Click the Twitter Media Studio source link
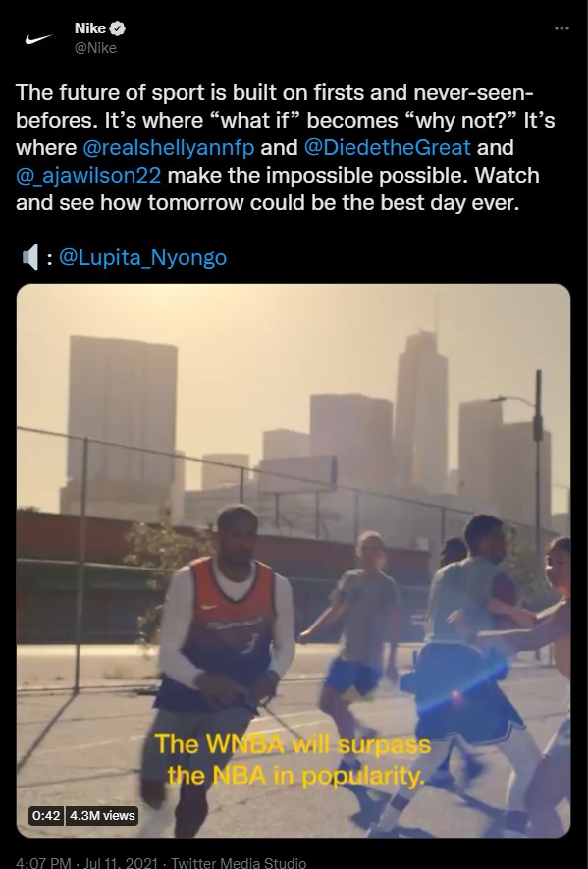Viewport: 588px width, 869px height. coord(239,862)
